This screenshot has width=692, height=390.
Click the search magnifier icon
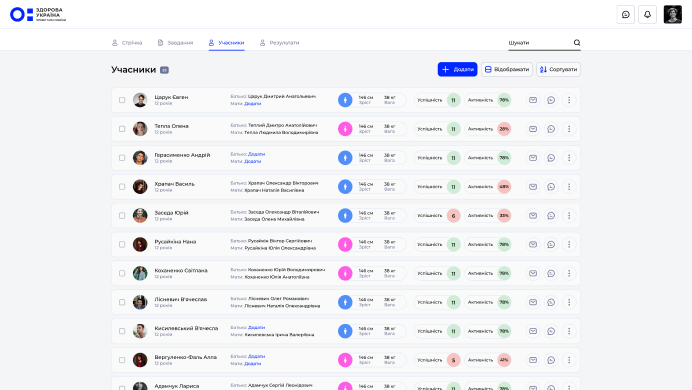pyautogui.click(x=577, y=42)
